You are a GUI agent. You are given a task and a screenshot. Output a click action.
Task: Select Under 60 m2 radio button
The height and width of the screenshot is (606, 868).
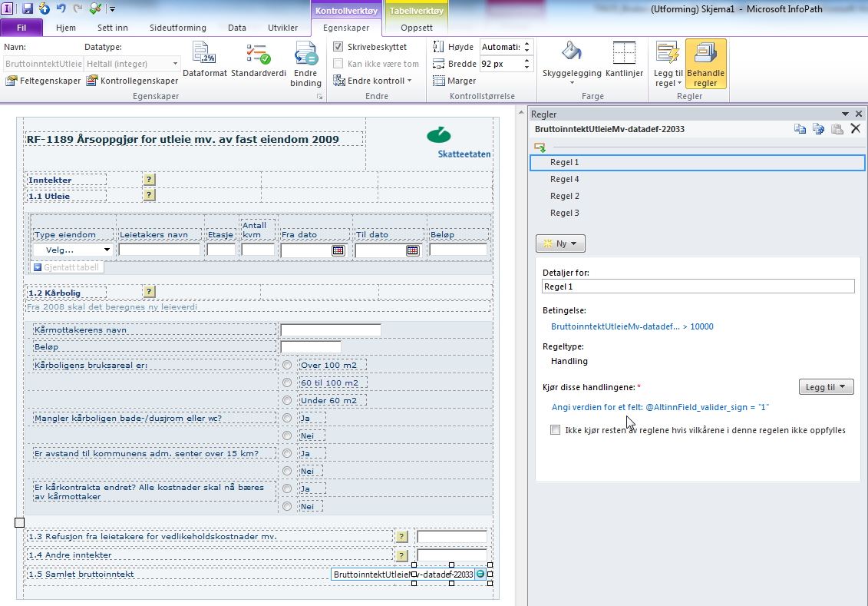287,400
